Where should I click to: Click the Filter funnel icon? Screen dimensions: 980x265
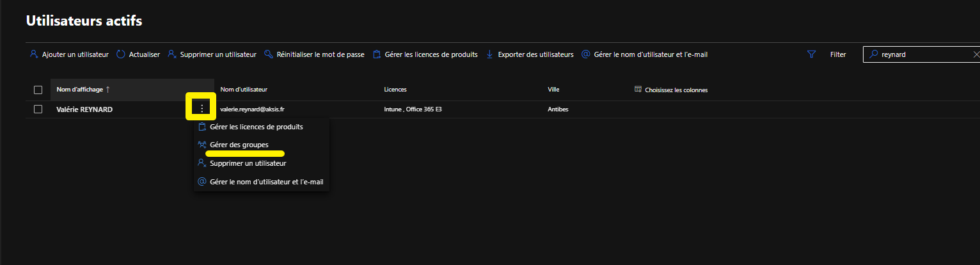tap(812, 54)
